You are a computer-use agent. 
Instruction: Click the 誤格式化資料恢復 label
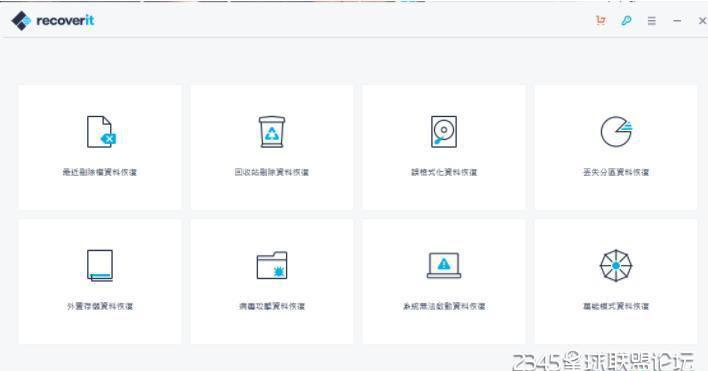click(444, 172)
